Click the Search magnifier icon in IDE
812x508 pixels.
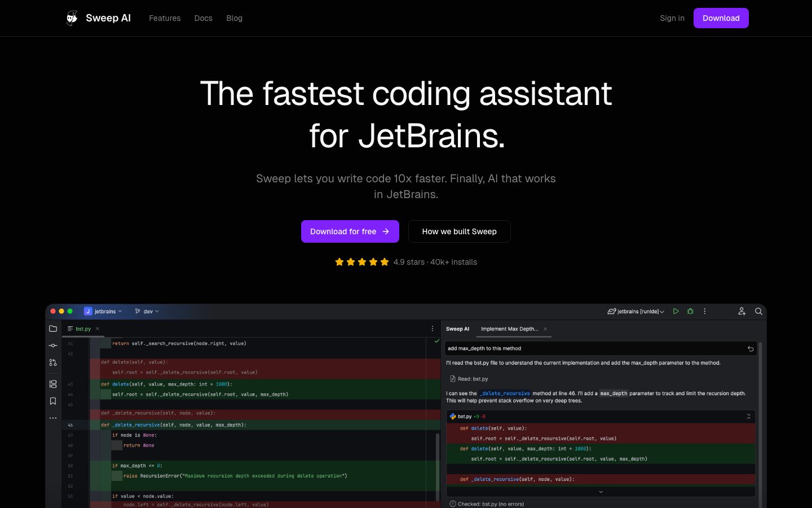(758, 312)
